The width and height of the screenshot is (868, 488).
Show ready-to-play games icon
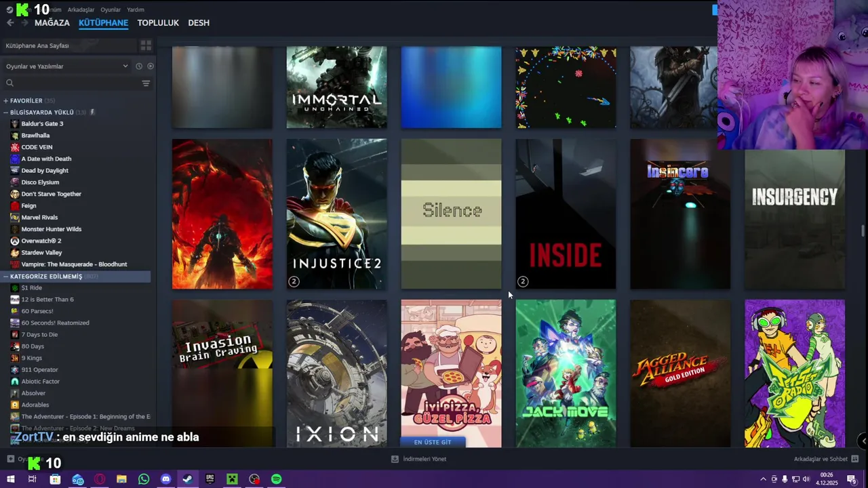click(x=151, y=66)
